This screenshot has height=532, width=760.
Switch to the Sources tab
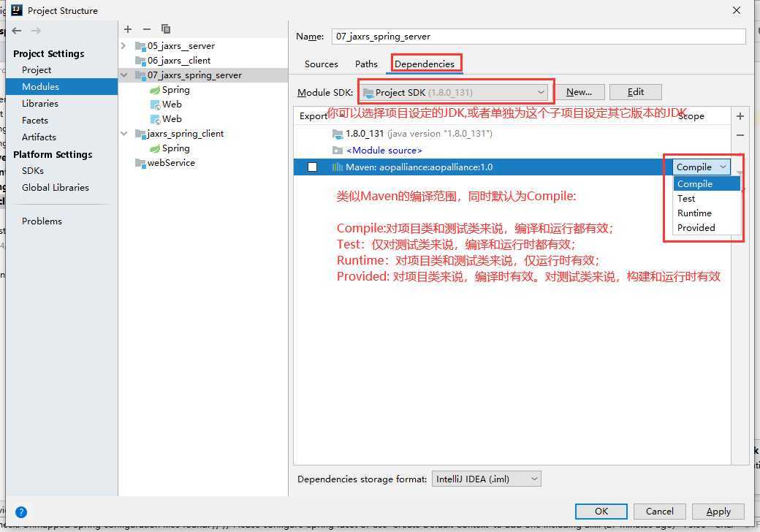point(322,64)
